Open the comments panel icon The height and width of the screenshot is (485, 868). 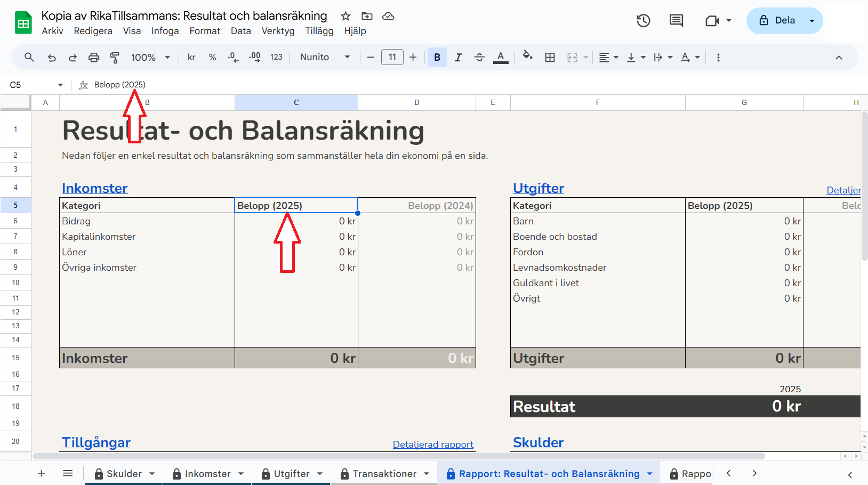(676, 21)
